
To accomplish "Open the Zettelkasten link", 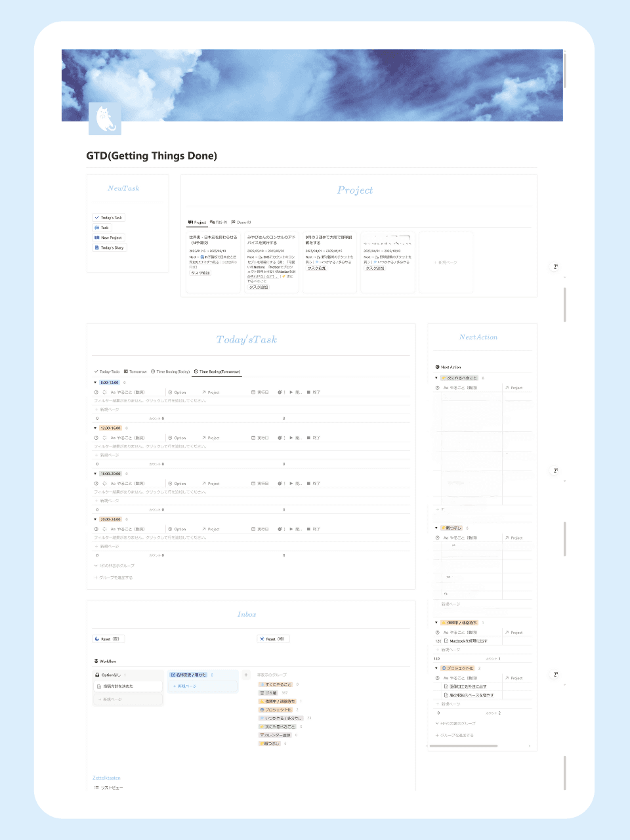I will click(106, 778).
